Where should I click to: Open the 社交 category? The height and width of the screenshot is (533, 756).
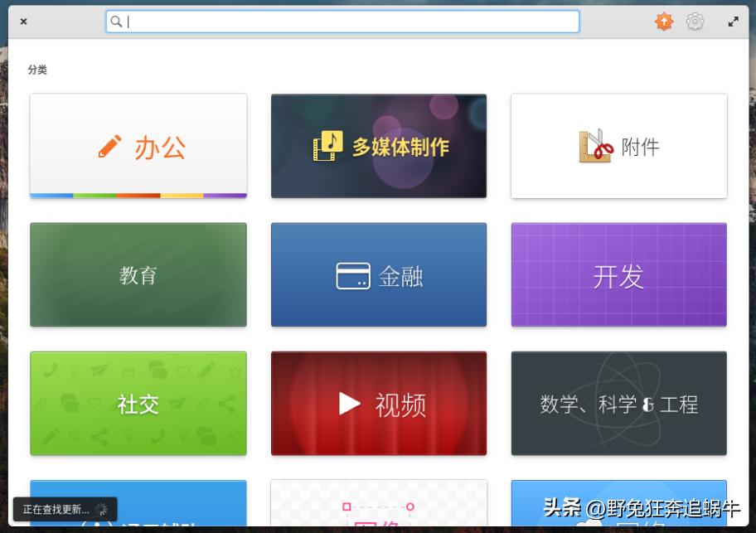pos(138,404)
